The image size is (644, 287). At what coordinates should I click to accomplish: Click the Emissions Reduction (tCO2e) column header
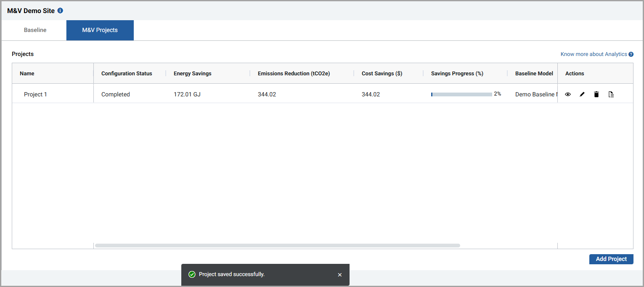click(x=294, y=74)
